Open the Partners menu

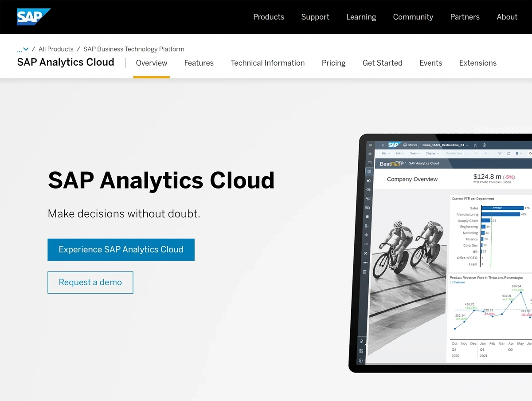(x=465, y=17)
